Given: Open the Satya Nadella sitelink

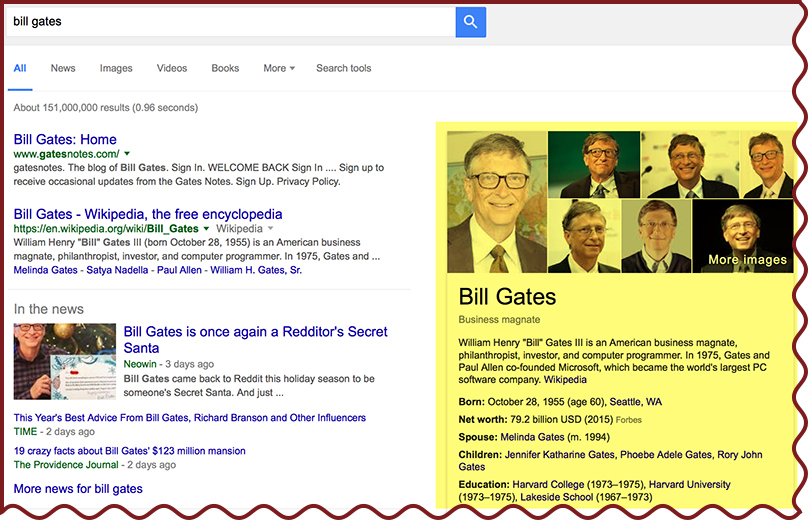Looking at the screenshot, I should pos(117,270).
